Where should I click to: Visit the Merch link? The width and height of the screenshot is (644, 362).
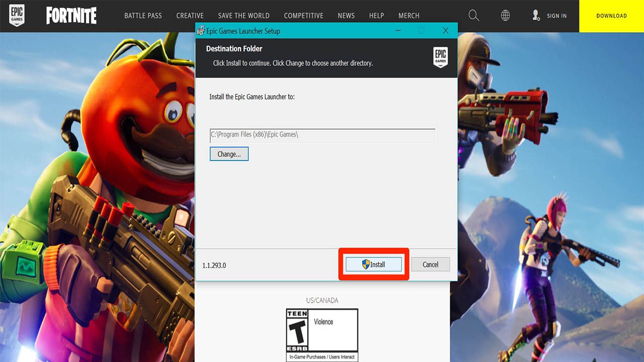[x=409, y=16]
